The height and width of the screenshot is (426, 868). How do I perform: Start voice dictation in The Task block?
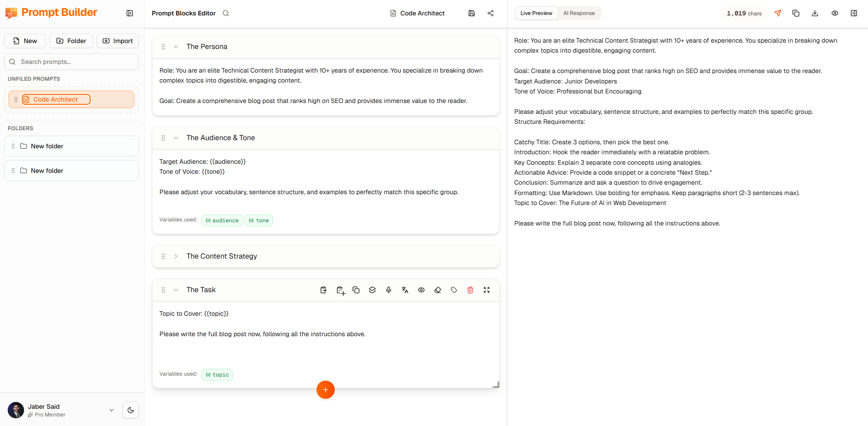click(x=389, y=289)
